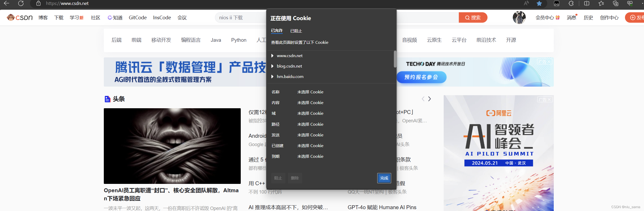Screen dimensions: 644x211
Task: Click 预约报名参会 banner button
Action: [421, 77]
